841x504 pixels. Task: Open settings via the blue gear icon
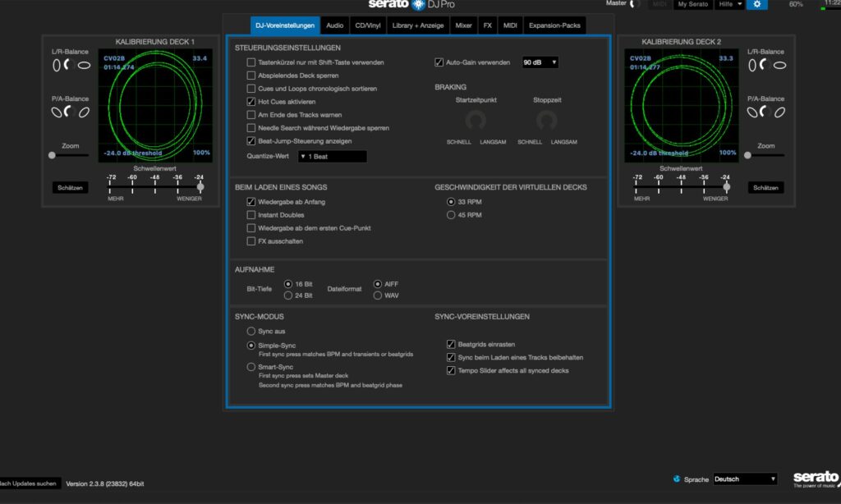[x=756, y=5]
